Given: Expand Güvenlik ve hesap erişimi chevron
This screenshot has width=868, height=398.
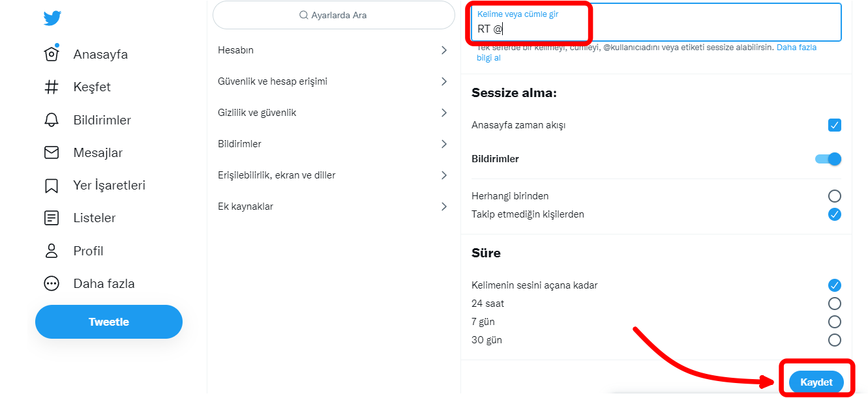Looking at the screenshot, I should coord(443,81).
